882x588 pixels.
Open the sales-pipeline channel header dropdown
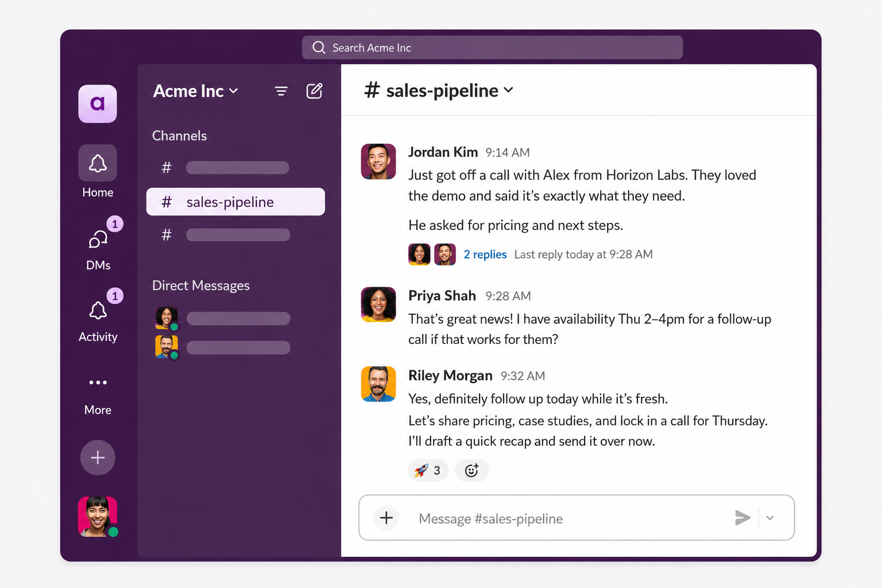[439, 90]
